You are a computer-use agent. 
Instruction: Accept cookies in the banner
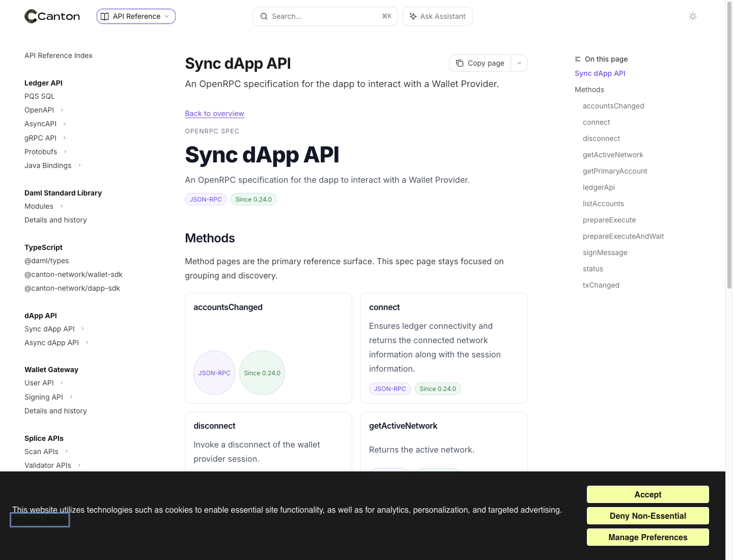647,494
